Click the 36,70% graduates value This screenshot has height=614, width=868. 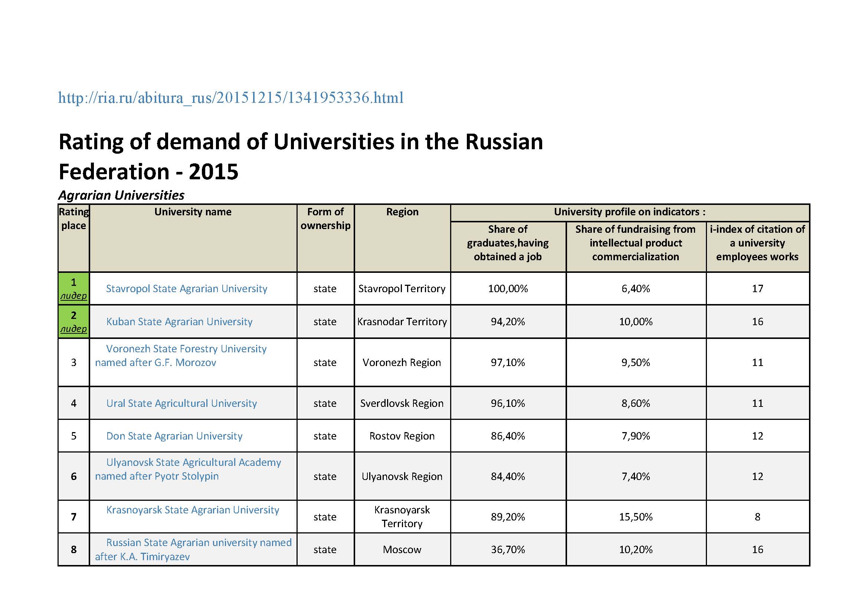pos(508,549)
